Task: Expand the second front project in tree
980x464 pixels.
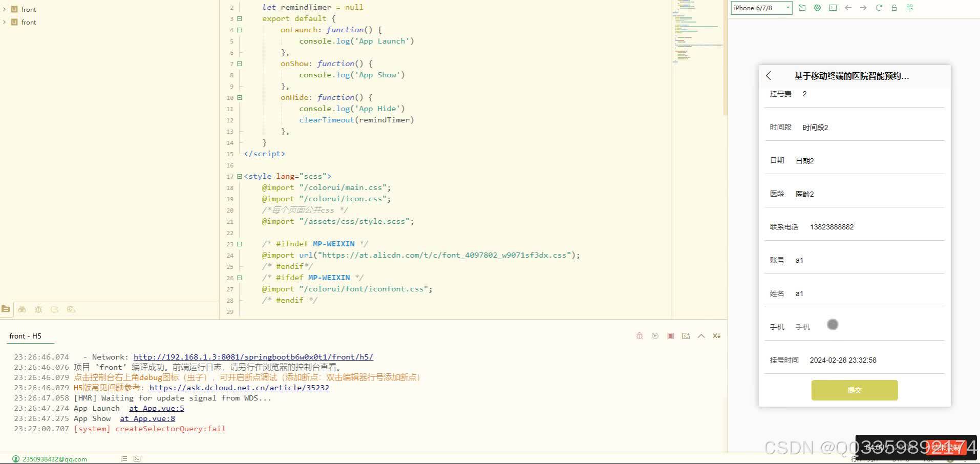Action: click(x=5, y=22)
